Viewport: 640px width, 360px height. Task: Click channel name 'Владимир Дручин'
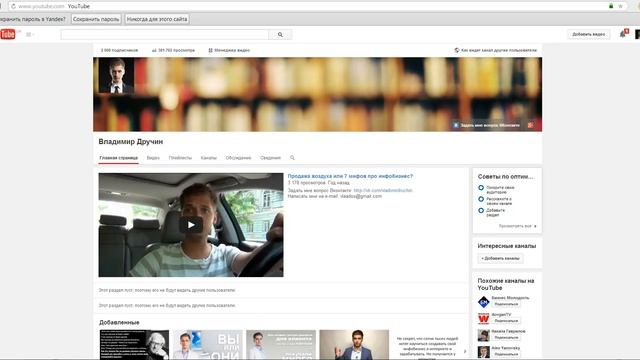click(131, 142)
